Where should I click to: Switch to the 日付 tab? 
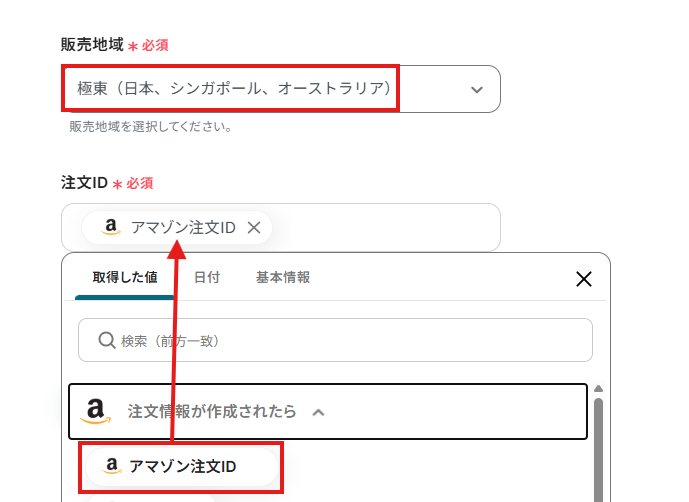207,278
